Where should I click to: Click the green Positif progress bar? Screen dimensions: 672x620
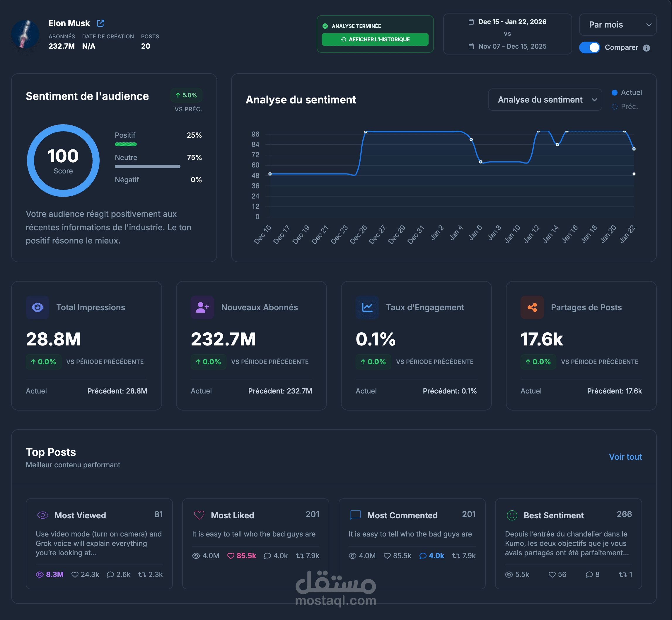[x=126, y=144]
